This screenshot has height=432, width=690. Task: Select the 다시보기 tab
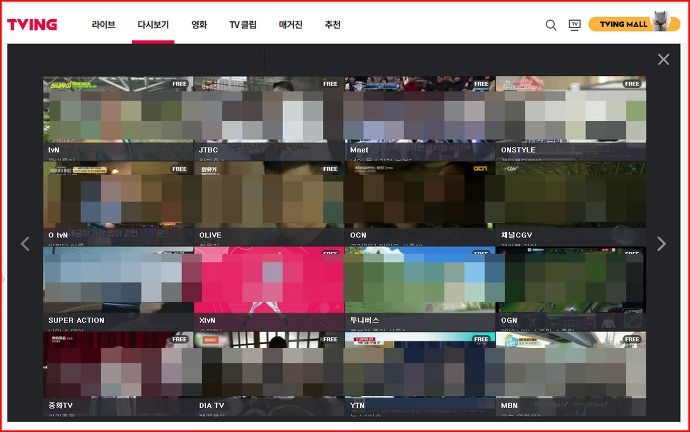tap(153, 25)
